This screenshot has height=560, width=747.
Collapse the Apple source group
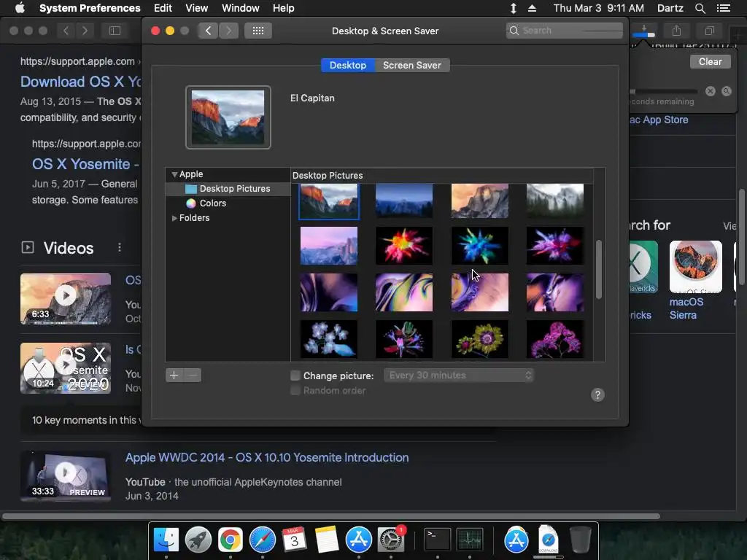[174, 174]
